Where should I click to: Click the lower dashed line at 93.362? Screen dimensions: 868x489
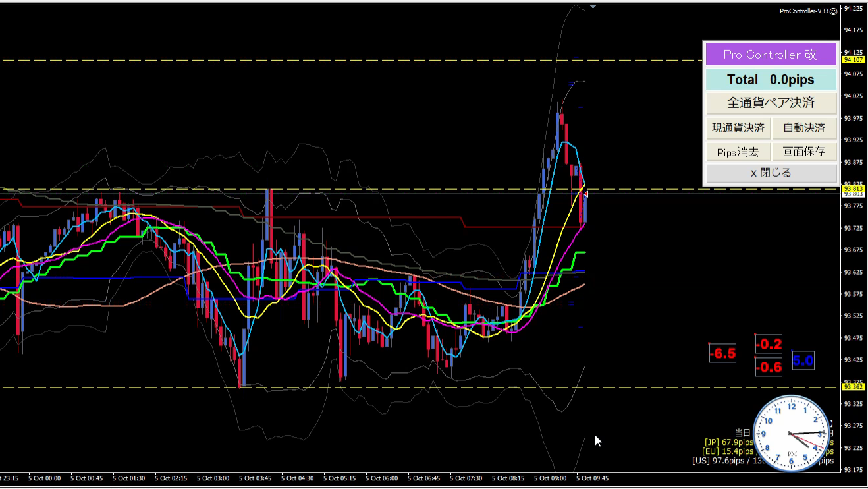tap(420, 388)
